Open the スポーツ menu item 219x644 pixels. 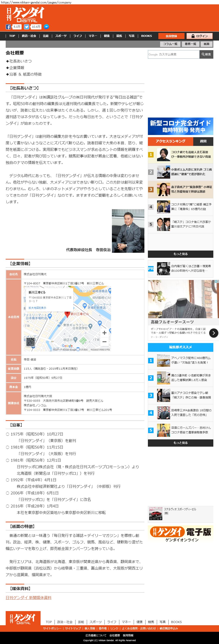coord(61,36)
